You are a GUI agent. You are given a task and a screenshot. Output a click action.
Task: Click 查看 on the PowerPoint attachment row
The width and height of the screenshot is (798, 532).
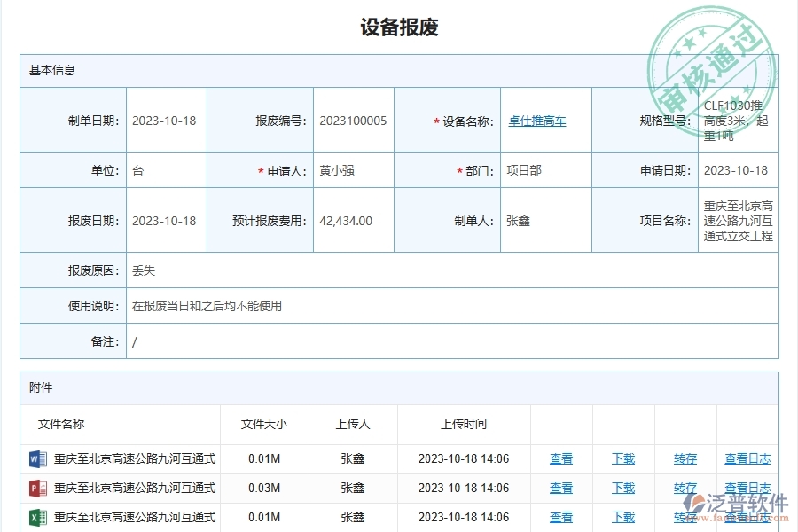(x=561, y=488)
